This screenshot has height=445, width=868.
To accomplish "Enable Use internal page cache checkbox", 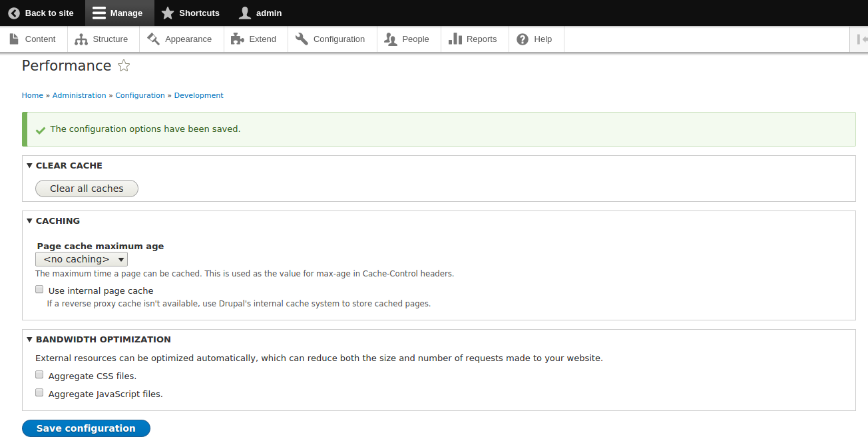I will [x=39, y=290].
